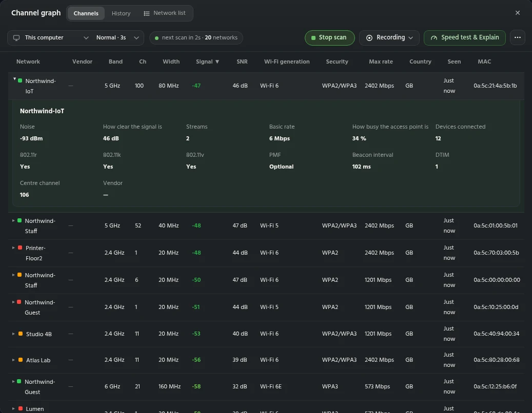This screenshot has width=532, height=413.
Task: Click the list icon in the Network list tab
Action: click(147, 13)
